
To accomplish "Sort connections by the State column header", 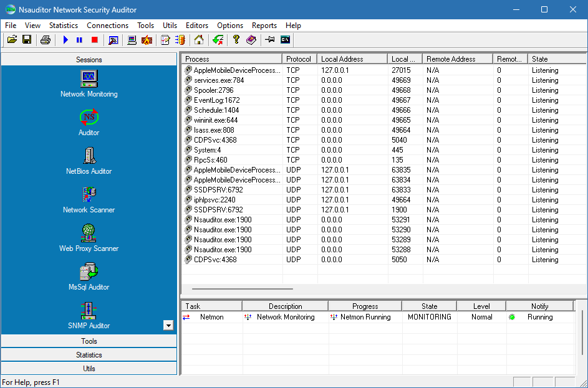I will tap(557, 59).
